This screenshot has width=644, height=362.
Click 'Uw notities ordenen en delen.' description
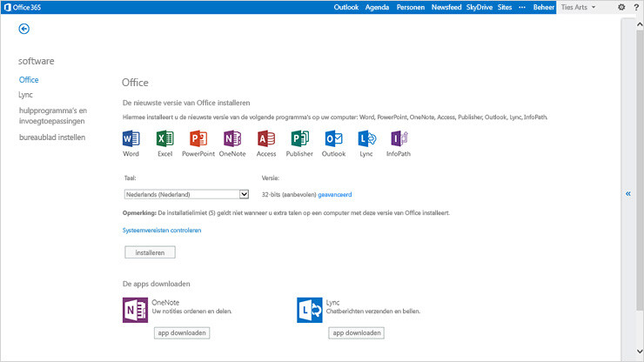point(191,312)
